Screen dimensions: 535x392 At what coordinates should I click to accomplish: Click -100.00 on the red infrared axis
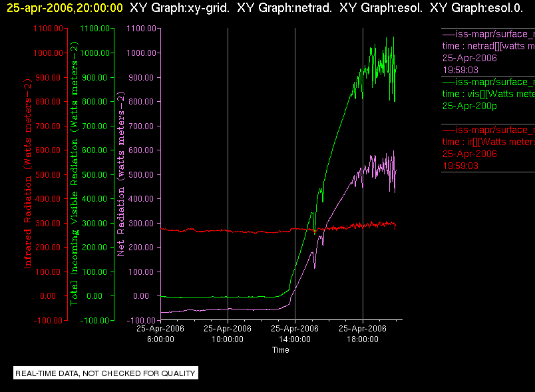tap(48, 320)
